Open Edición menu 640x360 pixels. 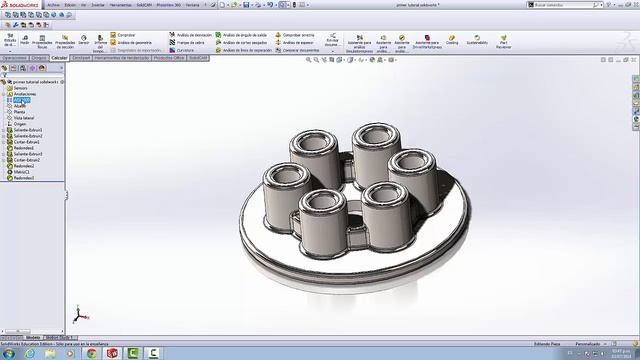click(x=70, y=5)
